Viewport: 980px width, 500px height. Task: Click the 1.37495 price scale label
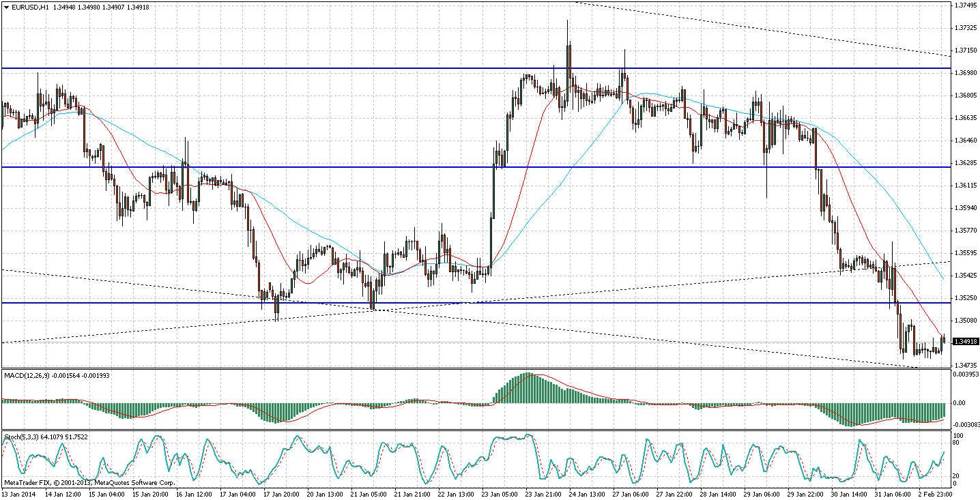(x=965, y=5)
